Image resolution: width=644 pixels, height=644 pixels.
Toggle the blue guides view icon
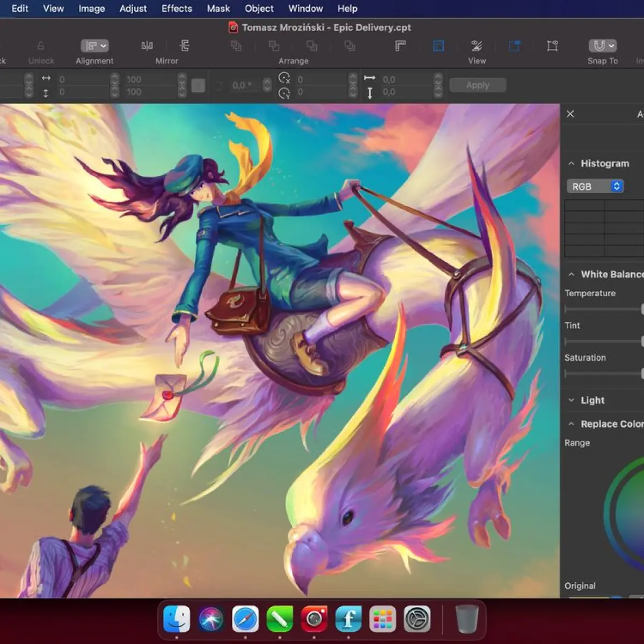point(438,46)
